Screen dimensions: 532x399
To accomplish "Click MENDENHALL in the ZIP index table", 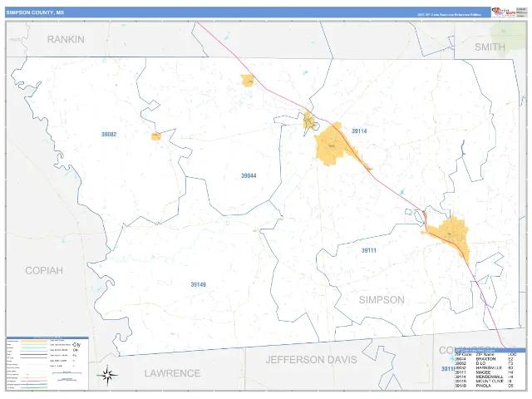I will click(490, 377).
